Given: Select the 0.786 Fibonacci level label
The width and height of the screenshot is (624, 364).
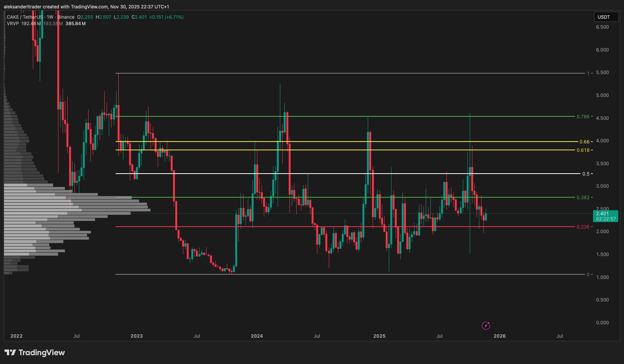Looking at the screenshot, I should tap(583, 117).
